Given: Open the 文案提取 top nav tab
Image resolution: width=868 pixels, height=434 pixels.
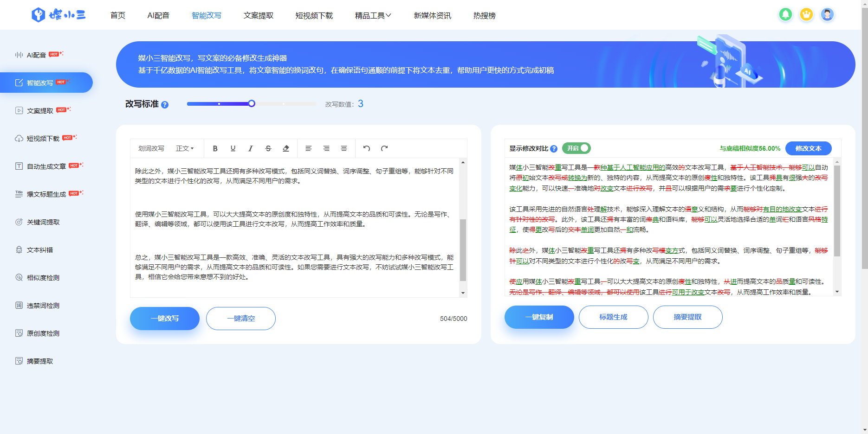Looking at the screenshot, I should click(259, 15).
